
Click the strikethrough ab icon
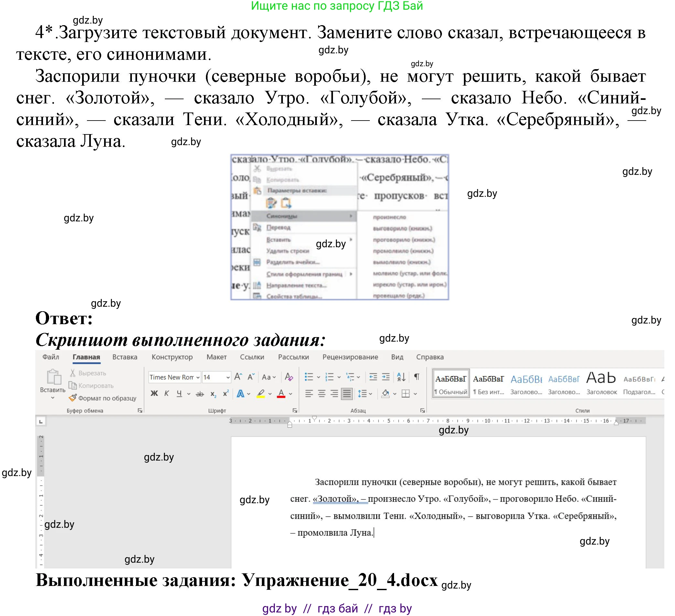pos(200,394)
